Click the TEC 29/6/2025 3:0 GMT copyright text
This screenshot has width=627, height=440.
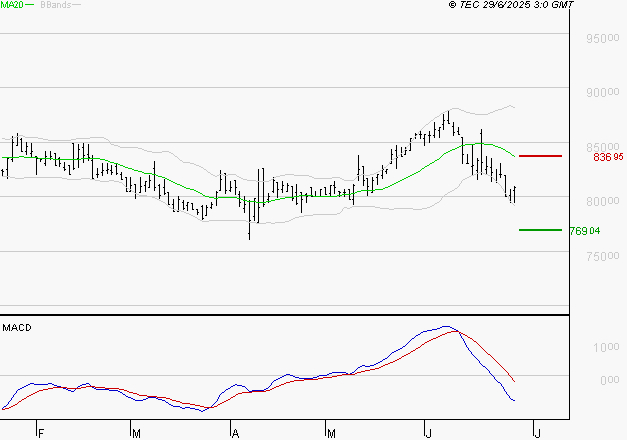click(x=511, y=5)
